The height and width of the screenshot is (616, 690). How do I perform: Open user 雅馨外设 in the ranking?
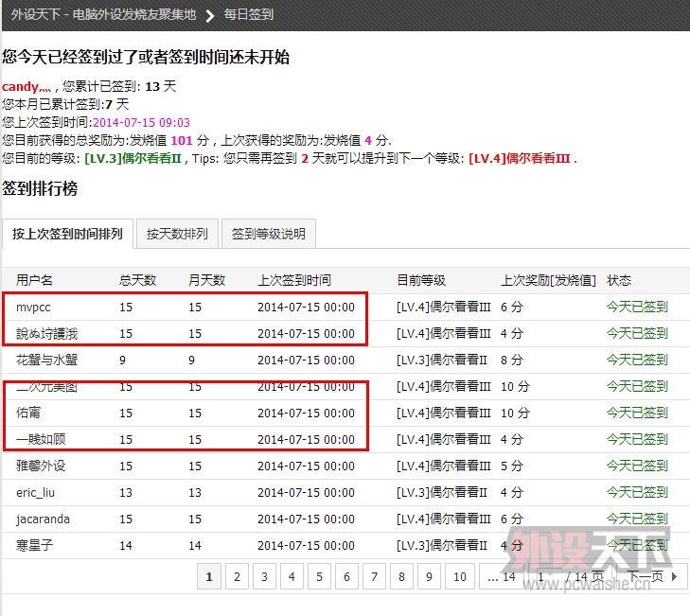[41, 466]
